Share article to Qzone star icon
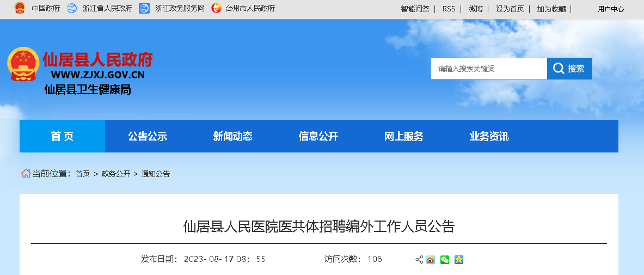Viewport: 644px width, 275px height. point(459,260)
